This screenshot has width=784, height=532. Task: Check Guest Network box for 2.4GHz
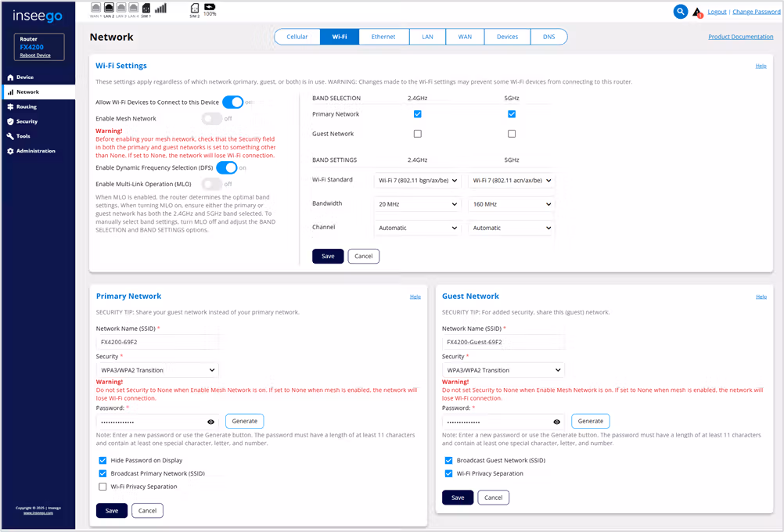coord(418,134)
